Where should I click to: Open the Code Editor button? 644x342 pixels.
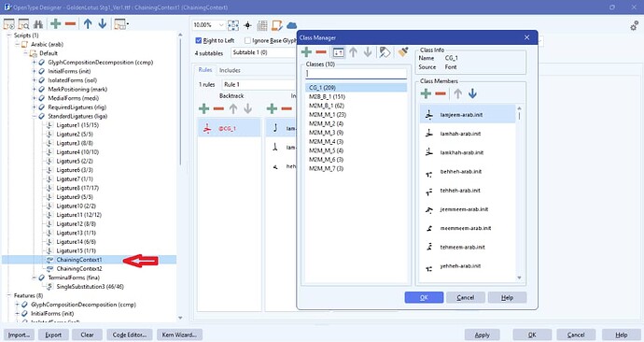coord(130,335)
